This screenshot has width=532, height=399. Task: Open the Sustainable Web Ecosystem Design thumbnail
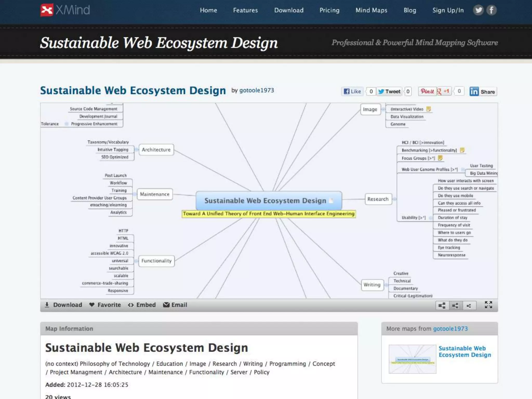[x=412, y=359]
